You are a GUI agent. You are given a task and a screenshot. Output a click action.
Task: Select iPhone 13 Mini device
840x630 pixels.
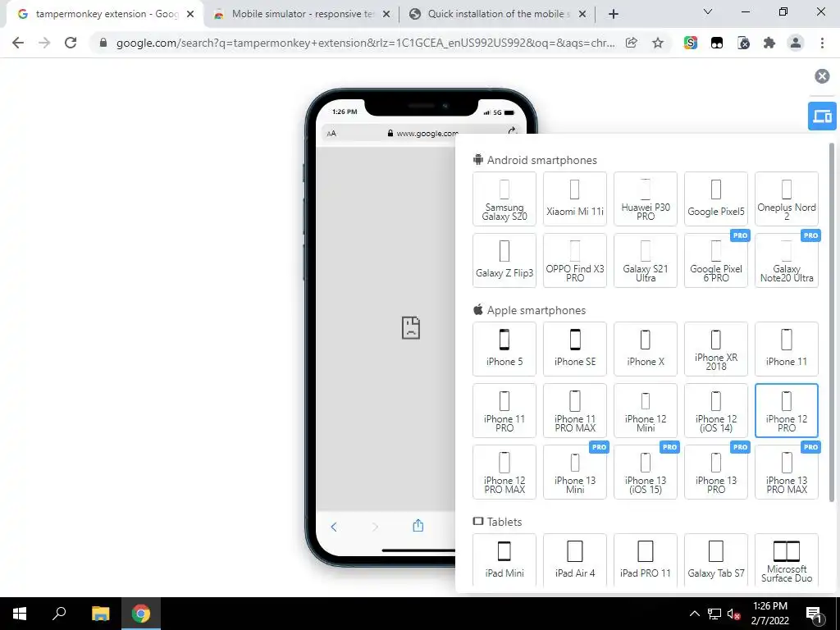575,472
